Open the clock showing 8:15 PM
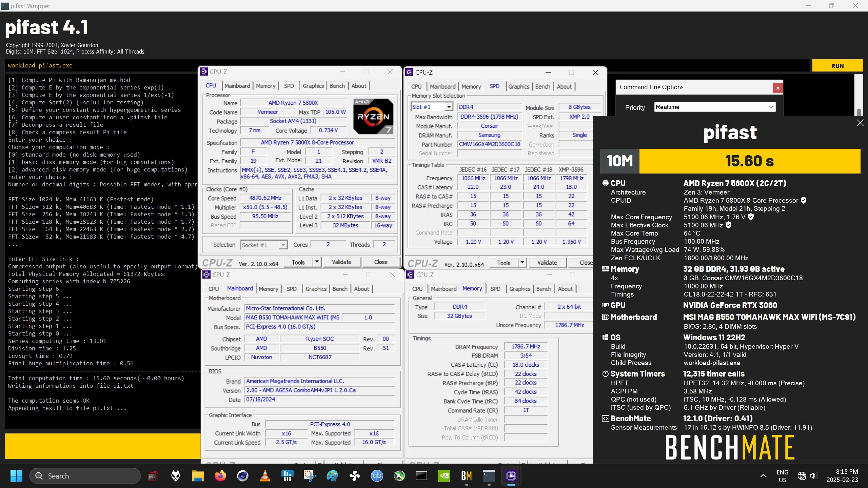Screen dimensions: 868x488 pyautogui.click(x=842, y=476)
